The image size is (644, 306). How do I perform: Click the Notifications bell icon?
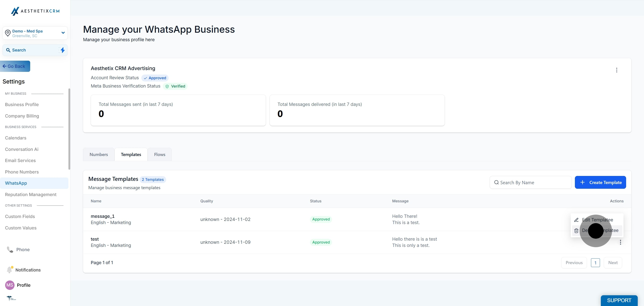tap(10, 270)
